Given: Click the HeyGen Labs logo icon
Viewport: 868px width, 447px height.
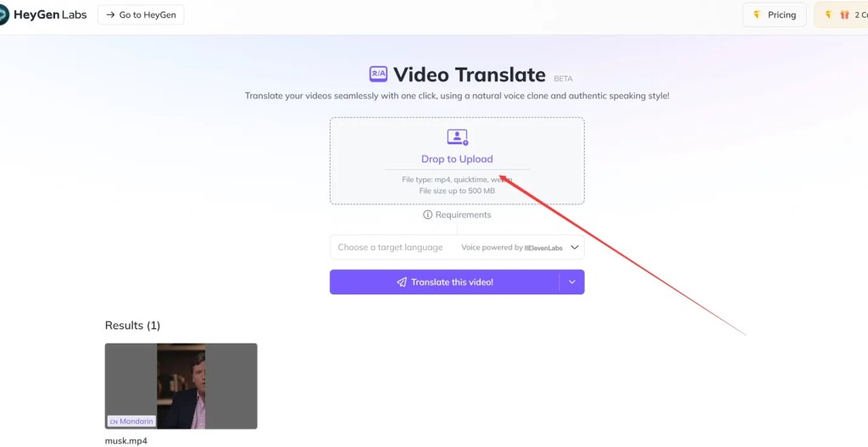Looking at the screenshot, I should pos(3,15).
